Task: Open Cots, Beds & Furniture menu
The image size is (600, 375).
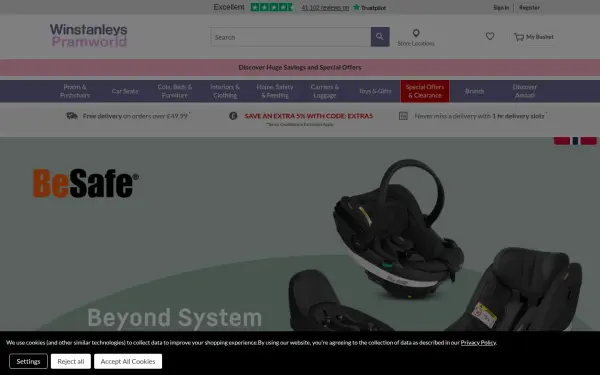Action: [174, 91]
